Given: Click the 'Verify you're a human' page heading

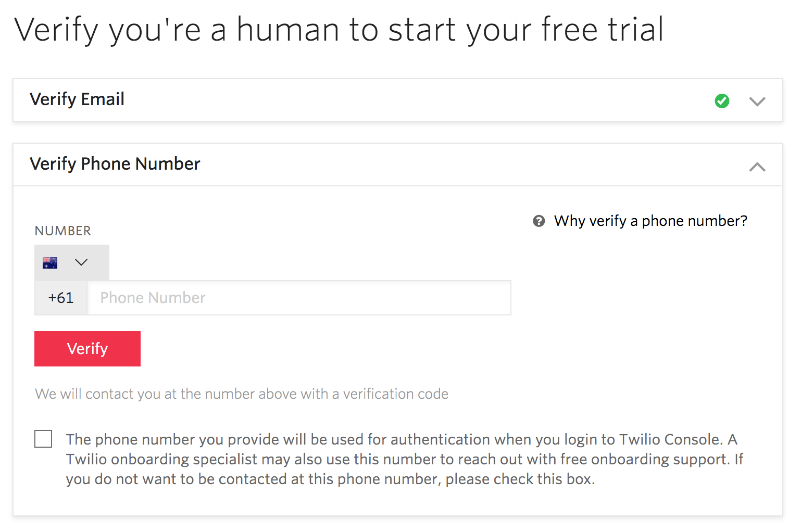Looking at the screenshot, I should pyautogui.click(x=339, y=30).
